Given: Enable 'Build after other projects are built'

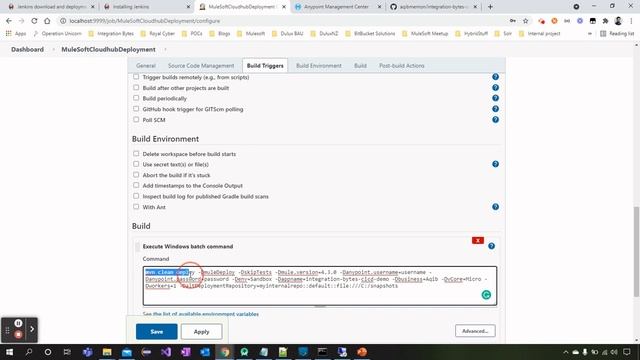Looking at the screenshot, I should coord(136,87).
